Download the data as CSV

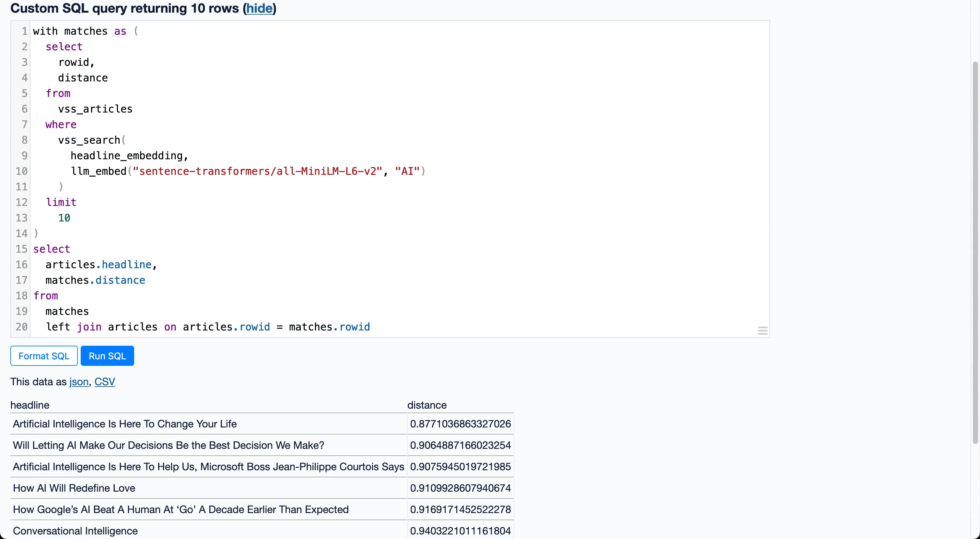pyautogui.click(x=105, y=382)
